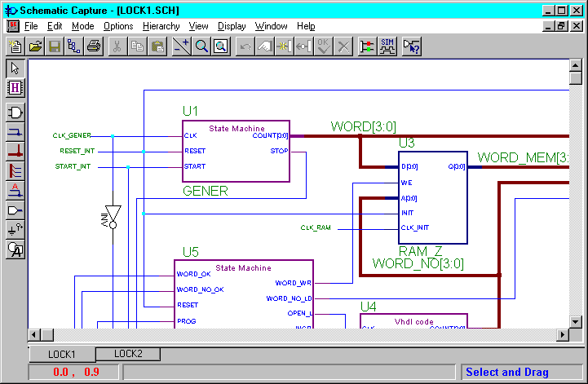Click the context Help toolbar button

[x=412, y=46]
